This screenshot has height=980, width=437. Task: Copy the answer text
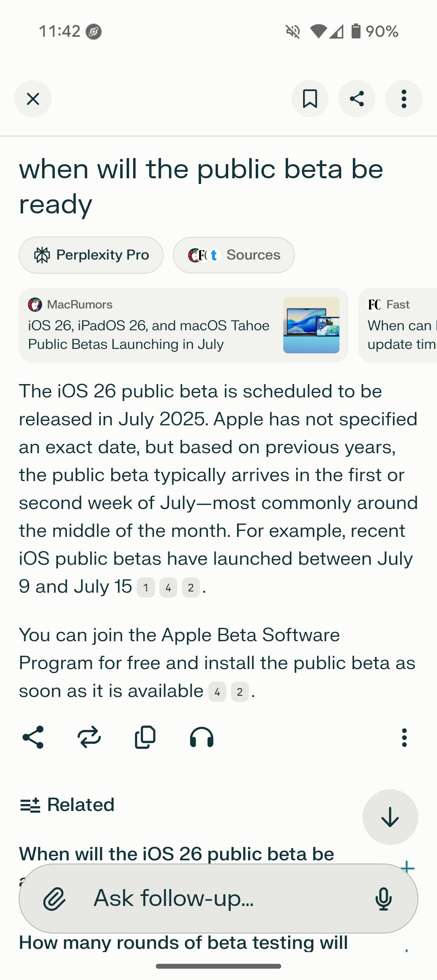tap(145, 737)
